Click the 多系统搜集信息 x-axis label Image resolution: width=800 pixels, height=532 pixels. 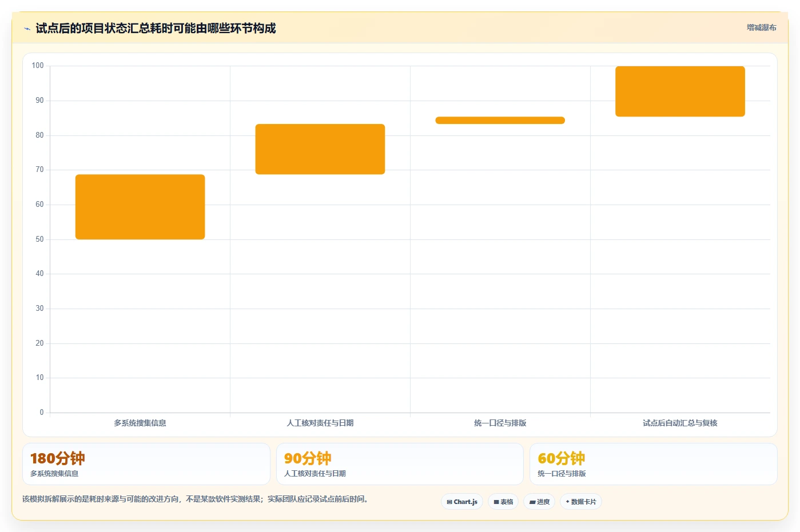[140, 423]
